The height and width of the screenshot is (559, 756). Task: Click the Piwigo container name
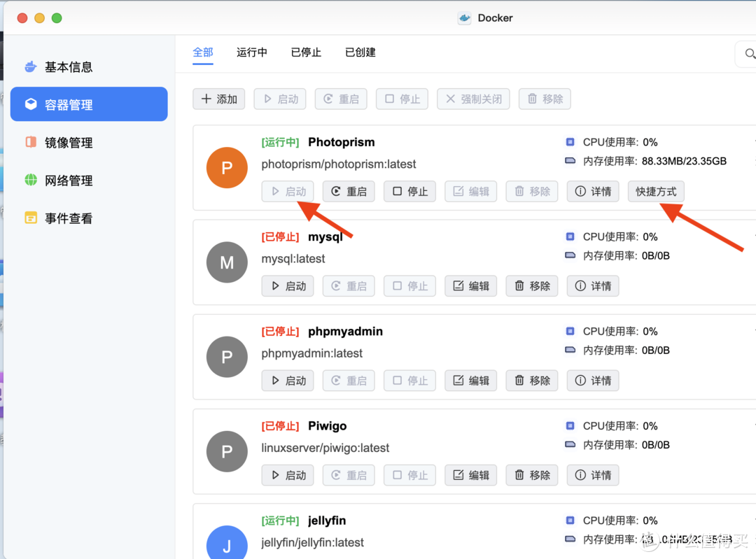pos(328,426)
